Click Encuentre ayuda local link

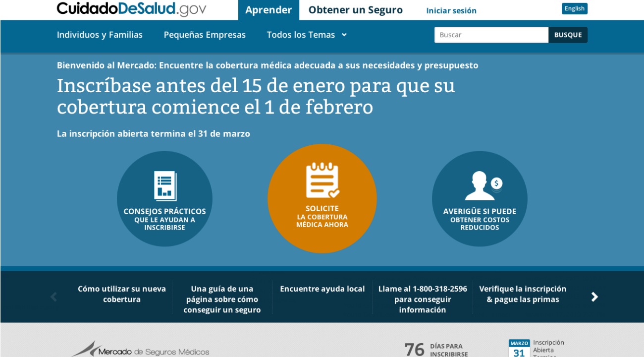point(322,289)
